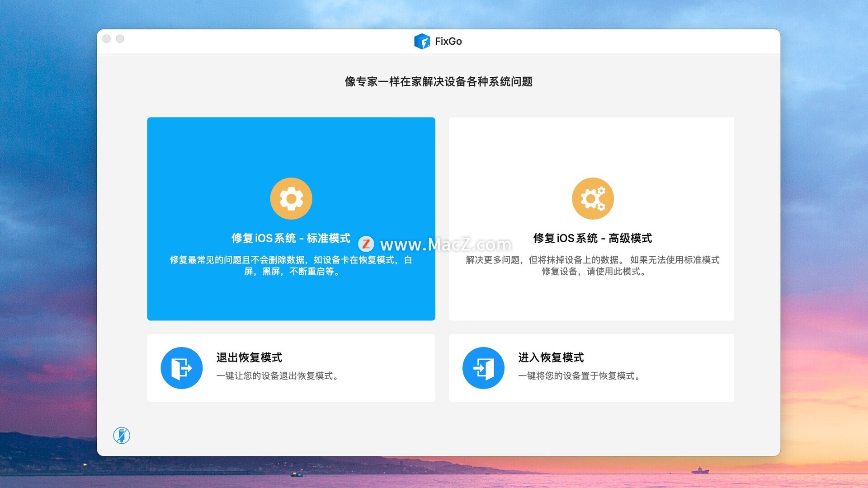
Task: Click the second gray window control button
Action: click(x=120, y=39)
